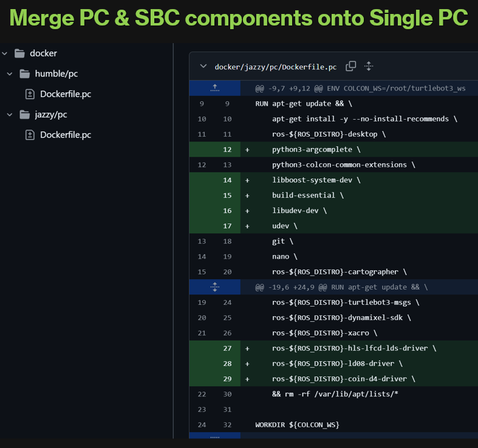
Task: Click line number 27 for hls-lfcd-lds-driver
Action: (227, 348)
